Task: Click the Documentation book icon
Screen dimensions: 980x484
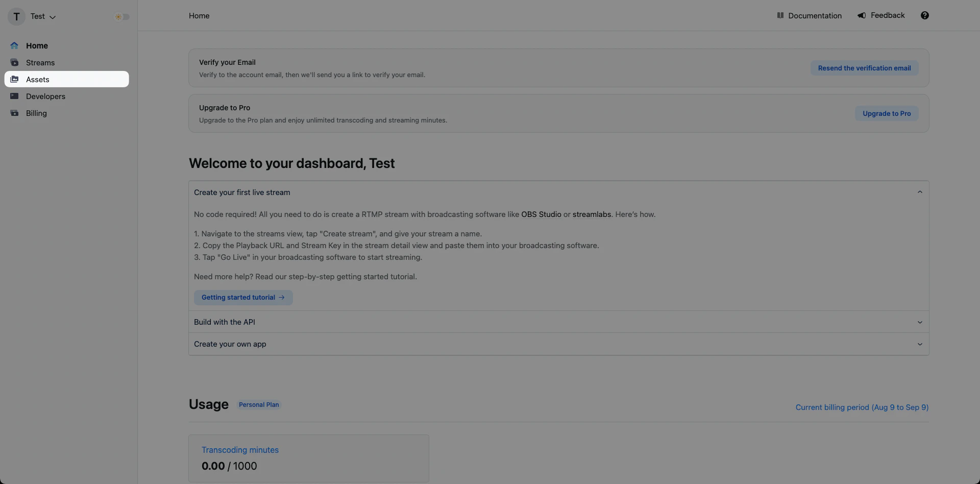Action: pyautogui.click(x=781, y=15)
